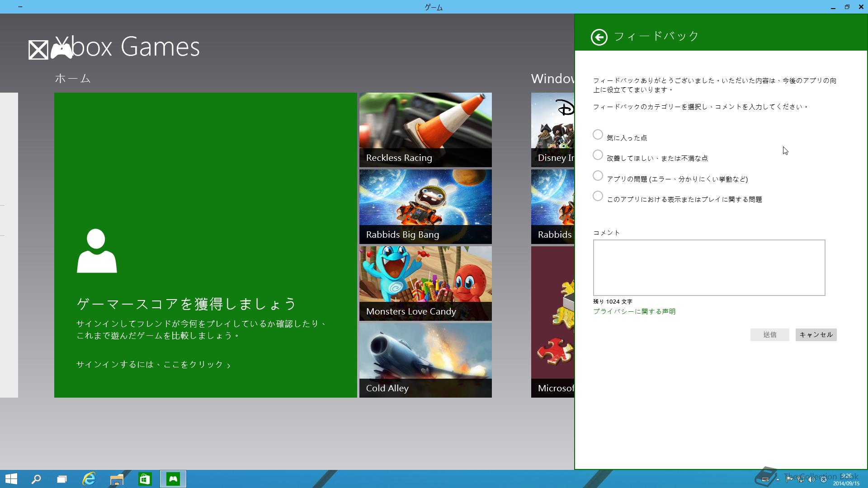Image resolution: width=868 pixels, height=488 pixels.
Task: Click the 残り 1024 文字 counter text
Action: click(x=613, y=301)
